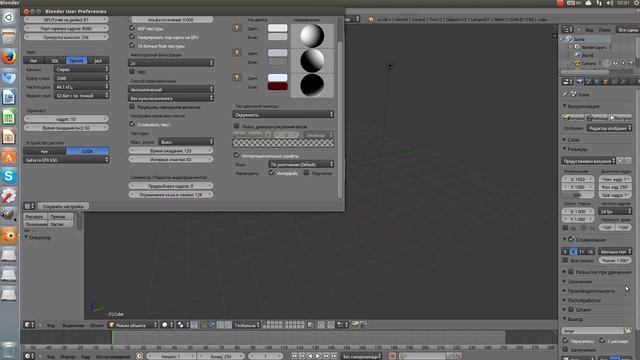Viewport: 640px width, 360px height.
Task: Remove a render preset with the minus button
Action: (x=628, y=161)
